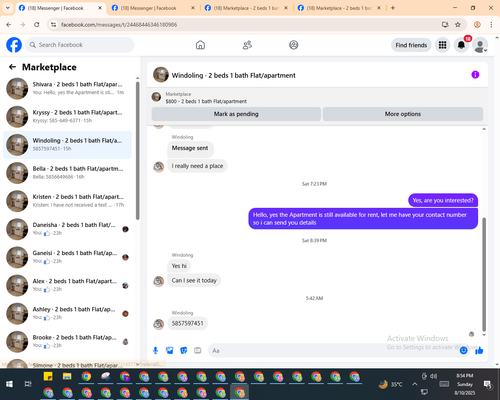This screenshot has width=500, height=400.
Task: Open Sticky Notes on the taskbar
Action: point(48,376)
